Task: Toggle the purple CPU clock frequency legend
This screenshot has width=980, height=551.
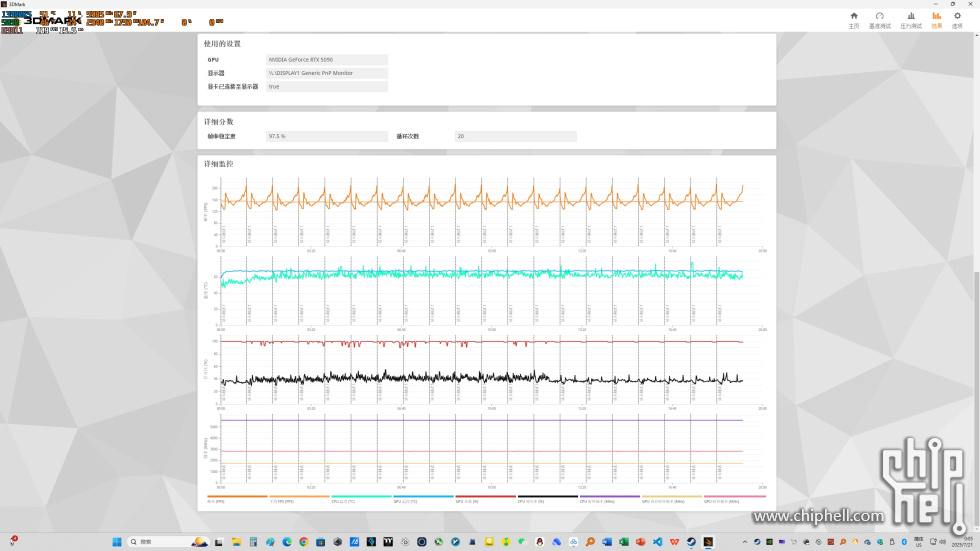Action: [x=609, y=499]
